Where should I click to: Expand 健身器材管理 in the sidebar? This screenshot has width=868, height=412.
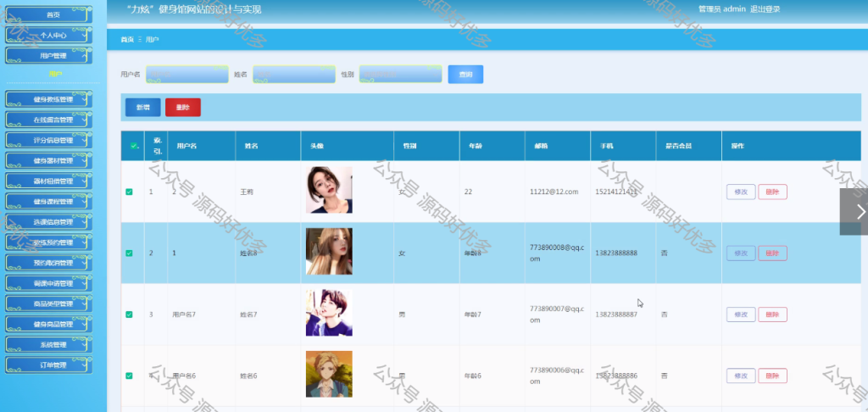click(x=48, y=160)
